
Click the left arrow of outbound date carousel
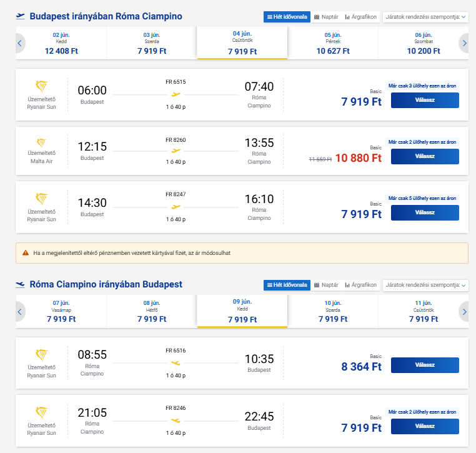point(20,43)
